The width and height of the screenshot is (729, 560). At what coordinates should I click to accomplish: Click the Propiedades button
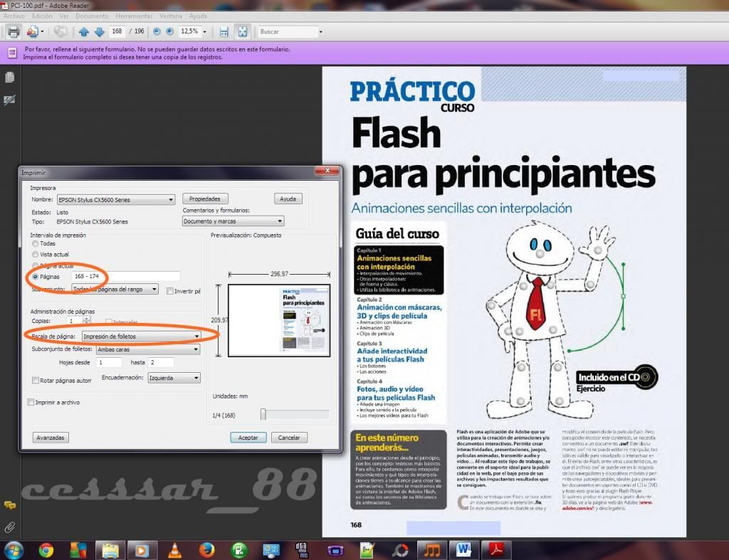click(x=205, y=199)
